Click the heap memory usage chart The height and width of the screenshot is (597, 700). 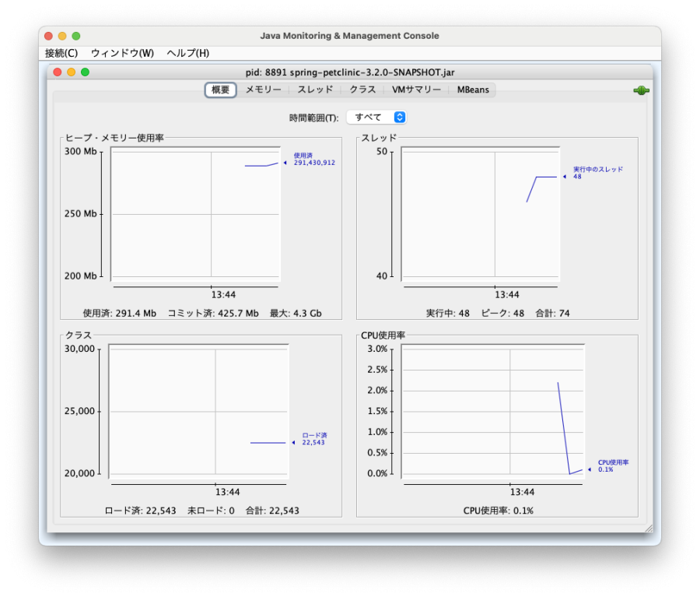click(x=195, y=214)
